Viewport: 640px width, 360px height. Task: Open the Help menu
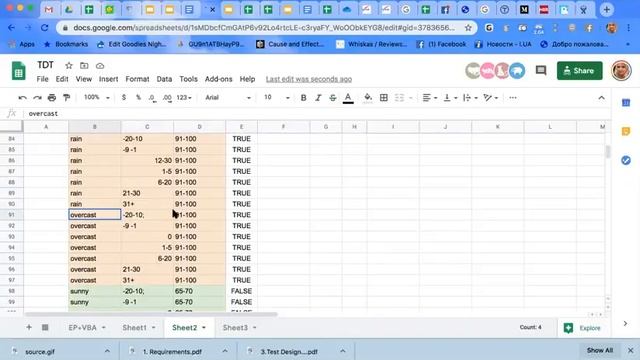click(x=247, y=79)
